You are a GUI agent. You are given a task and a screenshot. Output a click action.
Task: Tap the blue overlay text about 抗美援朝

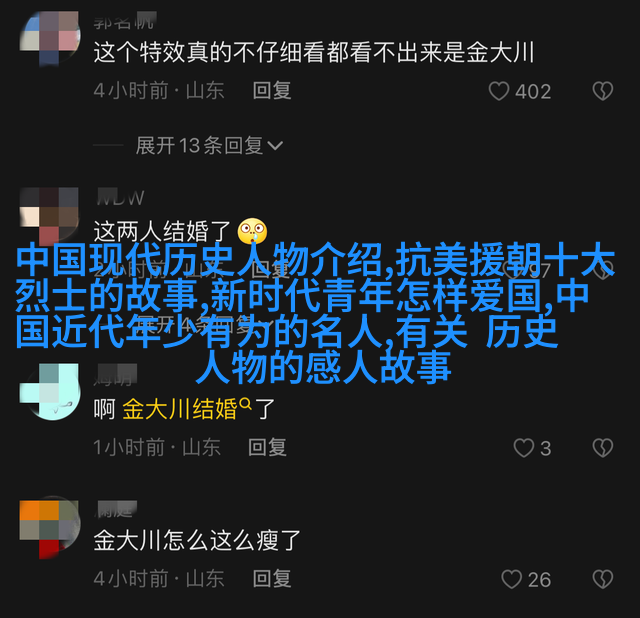315,312
